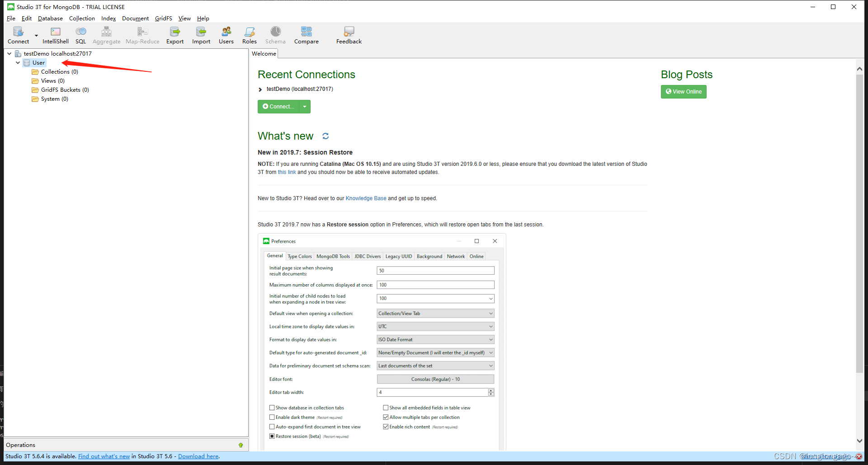
Task: Select GridFS Buckets (0) in the tree
Action: point(65,90)
